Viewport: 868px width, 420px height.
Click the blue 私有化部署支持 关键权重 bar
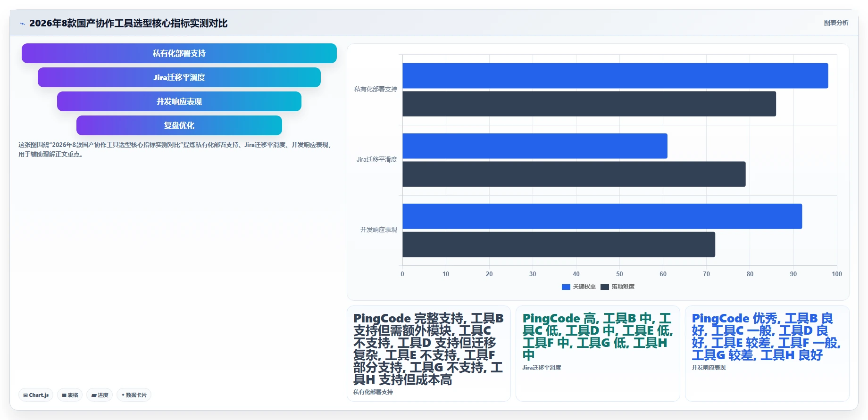point(615,75)
